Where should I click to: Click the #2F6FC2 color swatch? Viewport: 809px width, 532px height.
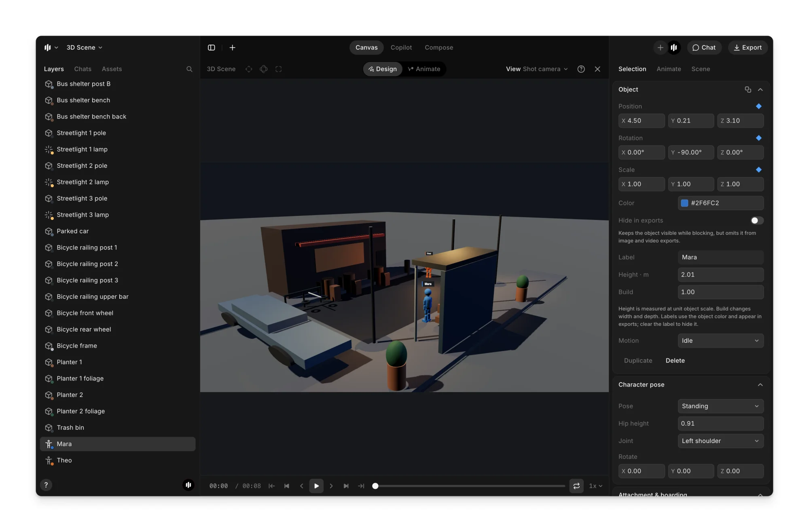[684, 203]
